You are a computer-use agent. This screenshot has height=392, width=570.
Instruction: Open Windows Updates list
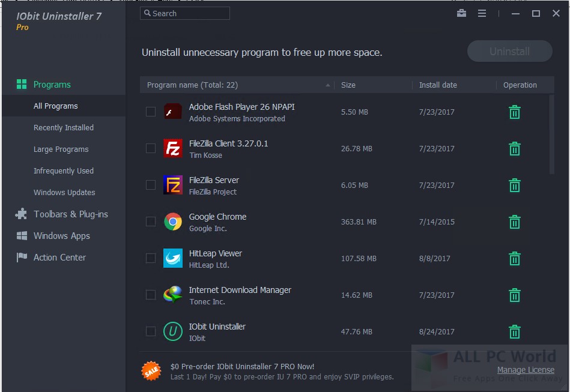click(x=64, y=193)
